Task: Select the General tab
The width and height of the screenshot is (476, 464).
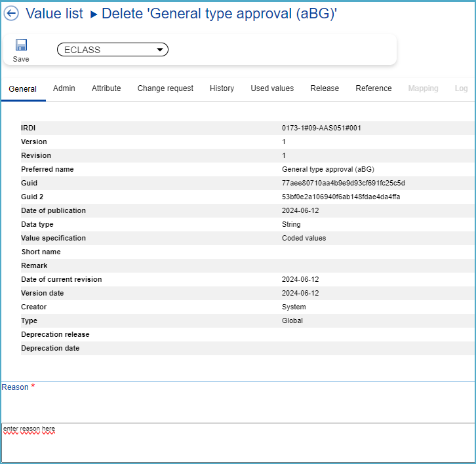Action: click(x=23, y=89)
